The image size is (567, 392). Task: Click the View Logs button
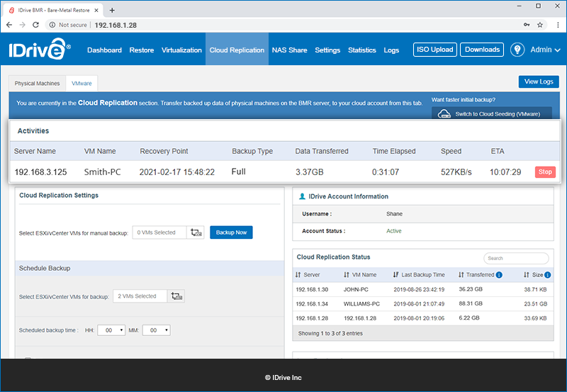(539, 82)
